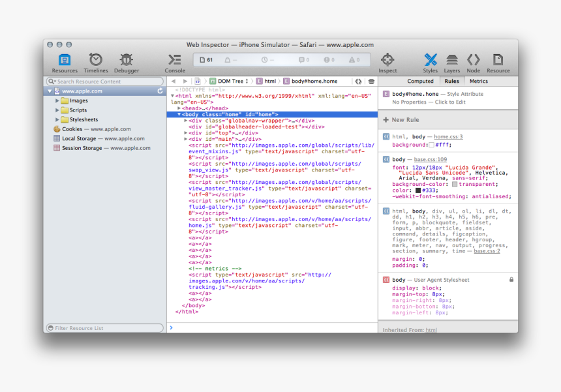Switch to the Metrics tab
Screen dimensions: 561x392
click(478, 81)
